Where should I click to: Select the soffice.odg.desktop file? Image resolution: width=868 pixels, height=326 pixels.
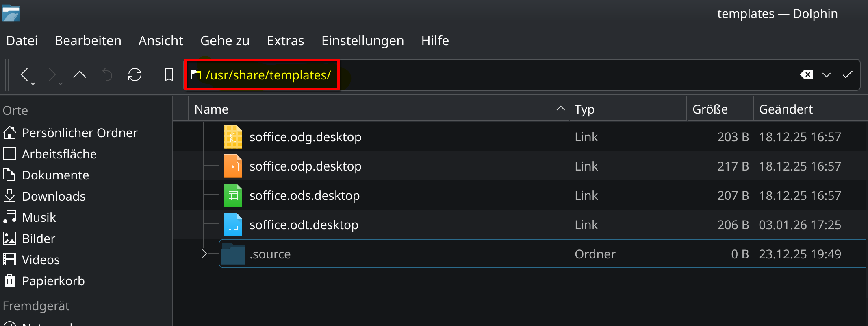pyautogui.click(x=305, y=137)
